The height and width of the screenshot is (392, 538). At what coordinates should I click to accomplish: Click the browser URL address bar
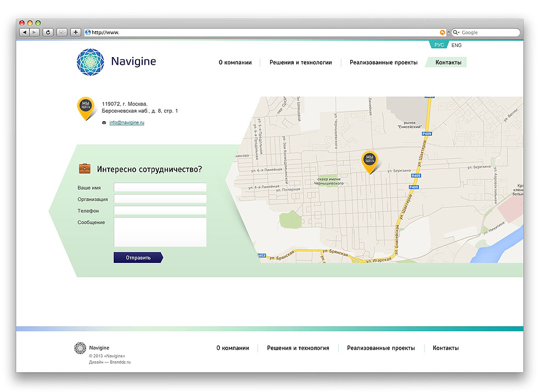(264, 32)
